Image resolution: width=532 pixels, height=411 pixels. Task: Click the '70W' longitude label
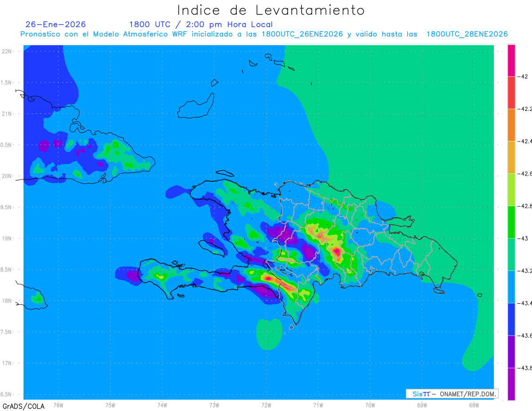coord(370,405)
